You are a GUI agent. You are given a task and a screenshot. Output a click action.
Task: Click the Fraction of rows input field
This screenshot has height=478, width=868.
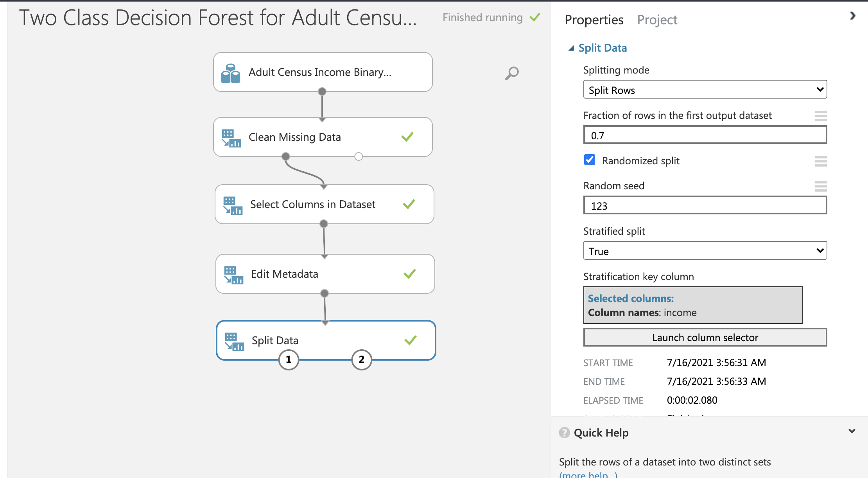[704, 135]
